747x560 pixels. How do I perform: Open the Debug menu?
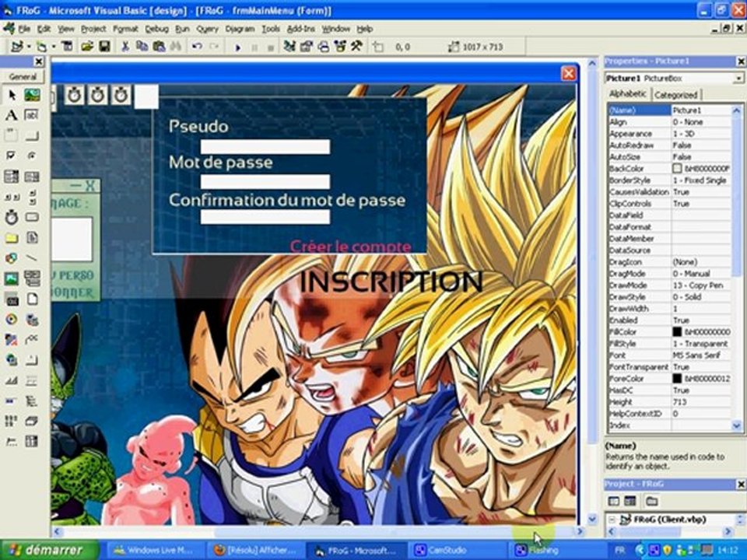(156, 29)
